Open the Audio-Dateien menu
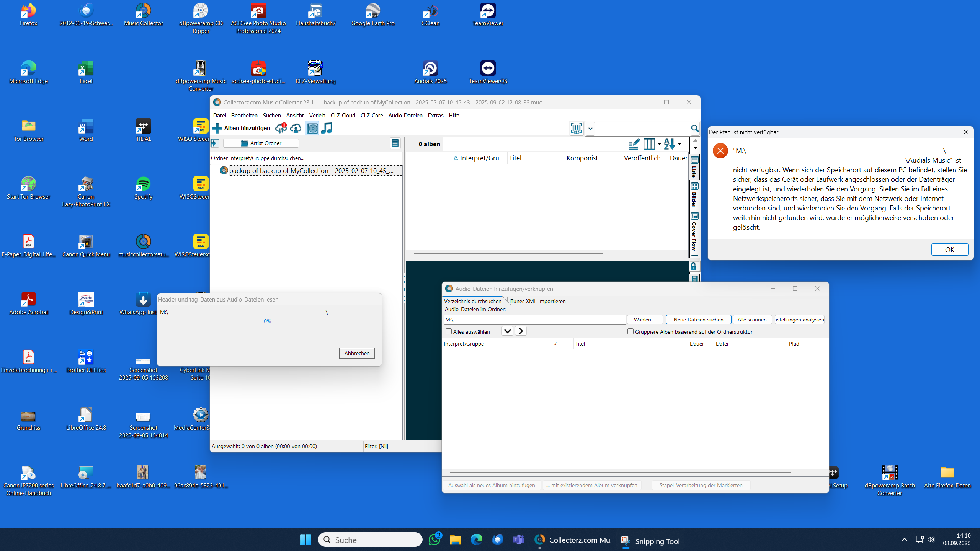Image resolution: width=980 pixels, height=551 pixels. [405, 115]
